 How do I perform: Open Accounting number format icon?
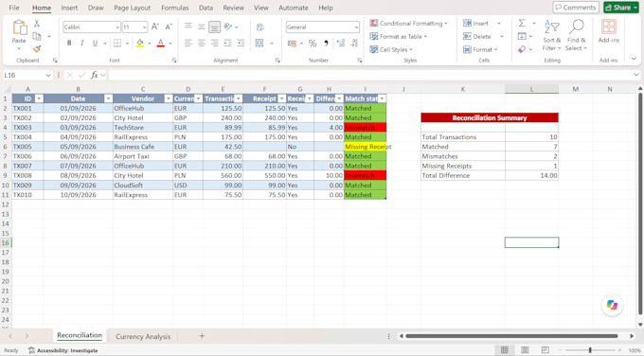[x=292, y=44]
